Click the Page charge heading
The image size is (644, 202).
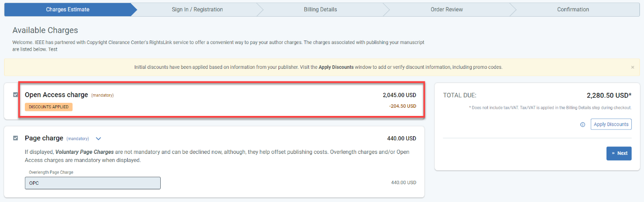(x=44, y=138)
